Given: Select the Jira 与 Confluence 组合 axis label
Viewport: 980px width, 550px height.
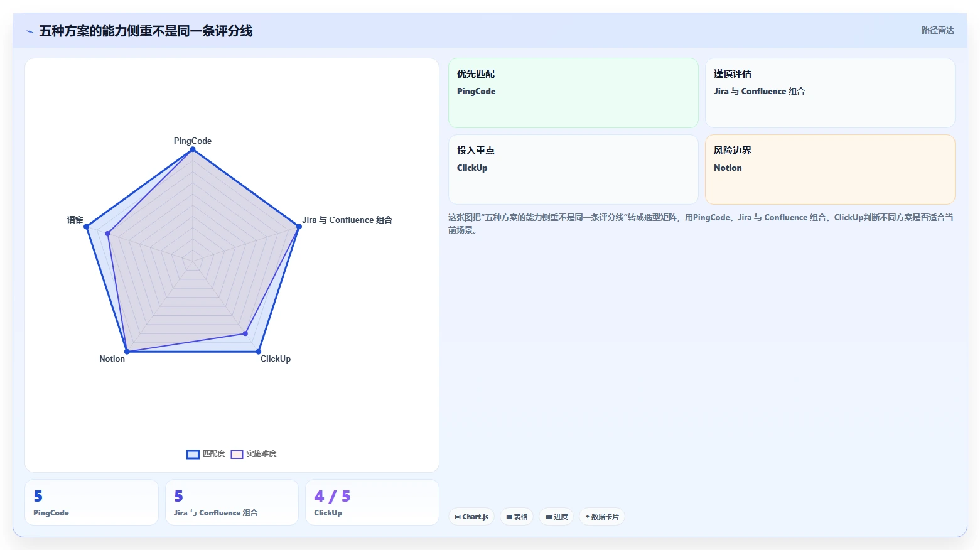Looking at the screenshot, I should coord(347,220).
